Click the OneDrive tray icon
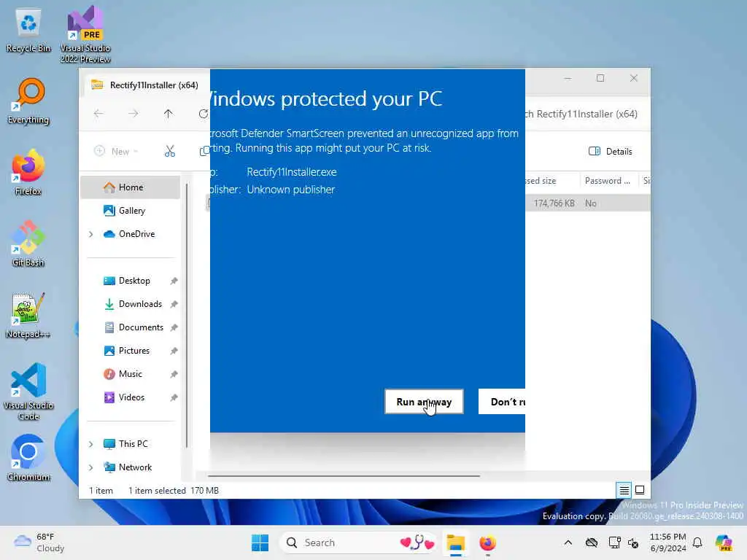Viewport: 747px width, 560px height. click(592, 542)
